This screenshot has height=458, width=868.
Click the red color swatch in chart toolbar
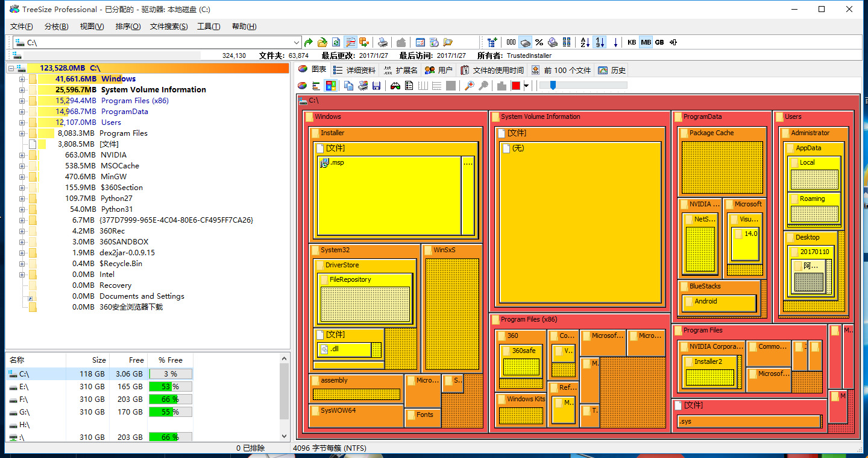tap(515, 86)
